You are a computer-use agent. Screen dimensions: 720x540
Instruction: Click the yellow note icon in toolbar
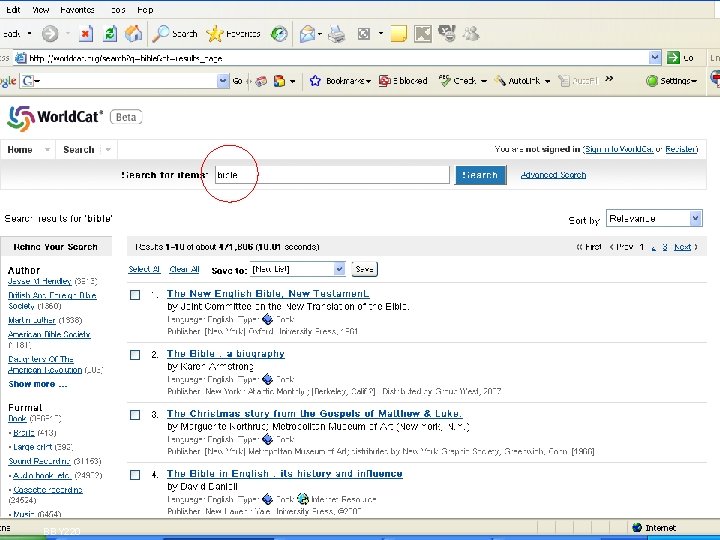(398, 34)
